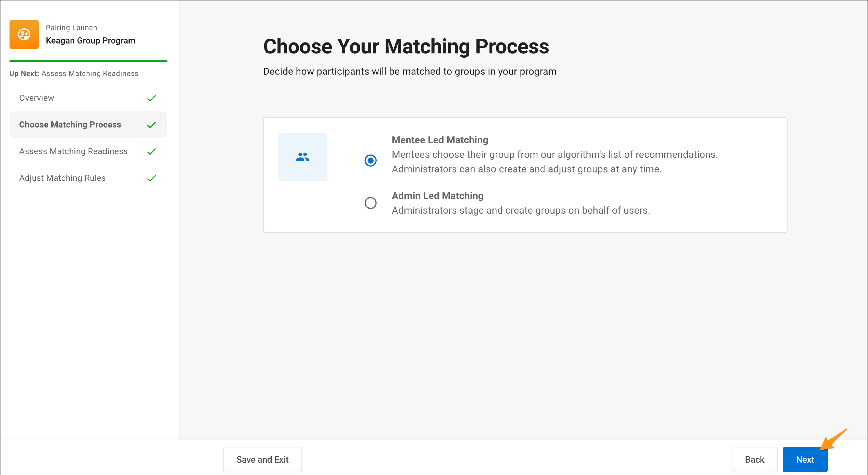This screenshot has width=868, height=475.
Task: Click the checkmark beside Adjust Matching Rules
Action: click(x=152, y=178)
